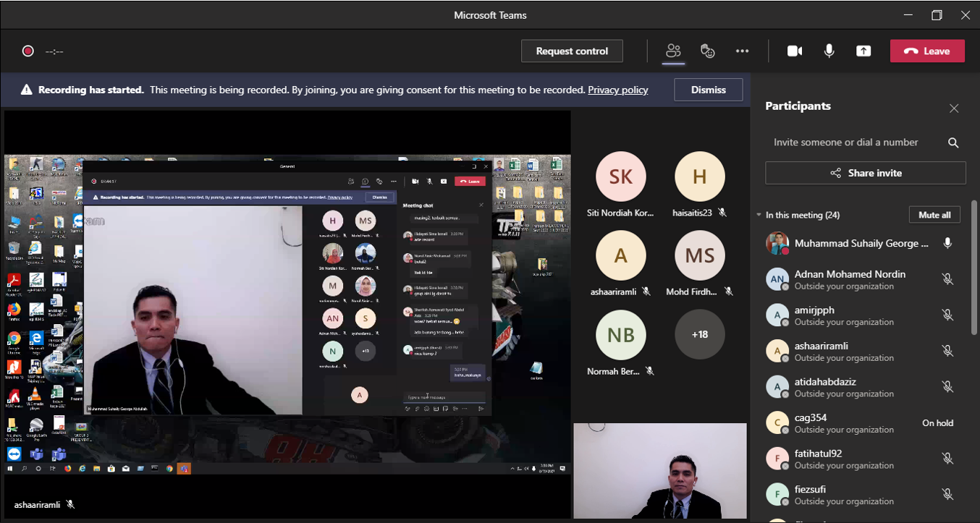
Task: Mute your own microphone in the toolbar
Action: point(829,51)
